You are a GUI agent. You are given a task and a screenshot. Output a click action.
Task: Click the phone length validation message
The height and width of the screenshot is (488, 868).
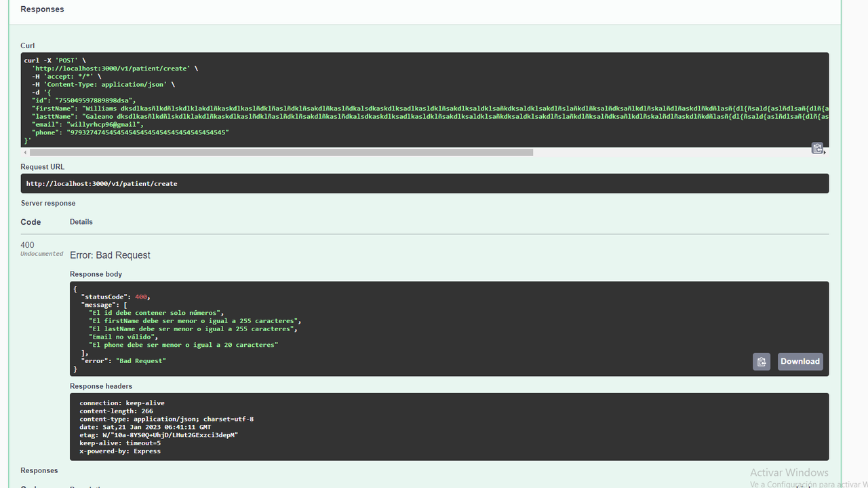click(184, 345)
